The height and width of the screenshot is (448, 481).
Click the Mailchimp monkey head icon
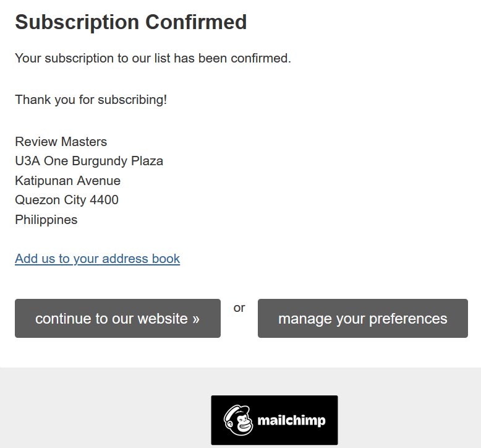(239, 420)
